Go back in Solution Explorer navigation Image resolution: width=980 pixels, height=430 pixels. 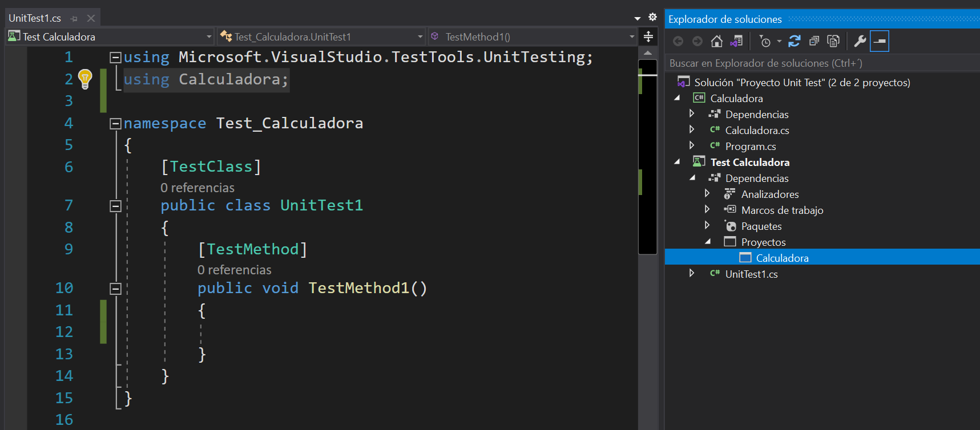[678, 41]
